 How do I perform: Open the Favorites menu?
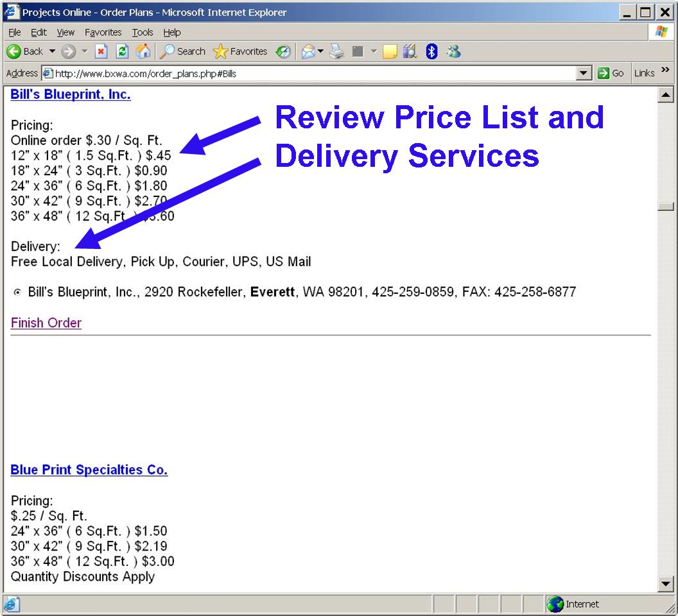[x=103, y=33]
